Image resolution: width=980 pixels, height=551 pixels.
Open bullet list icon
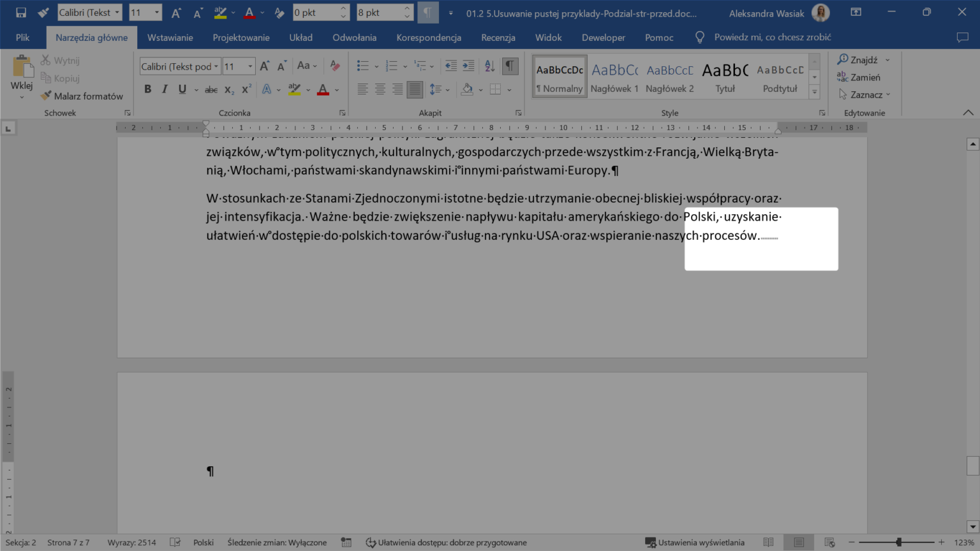point(362,66)
